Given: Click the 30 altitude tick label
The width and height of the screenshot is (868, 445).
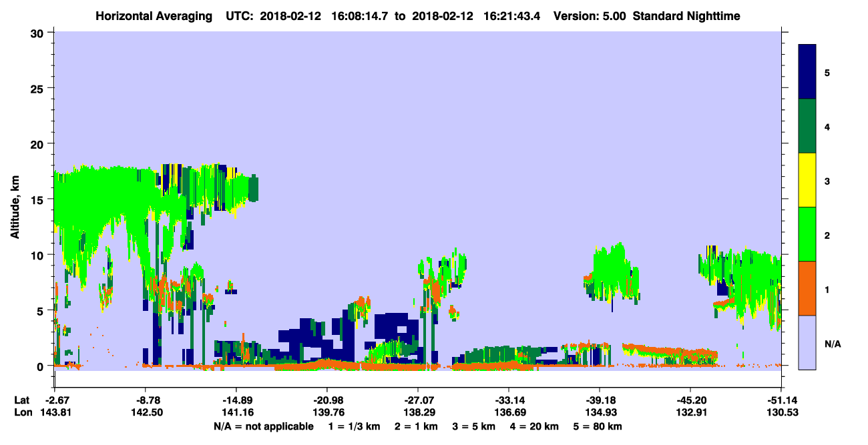Looking at the screenshot, I should (x=39, y=33).
